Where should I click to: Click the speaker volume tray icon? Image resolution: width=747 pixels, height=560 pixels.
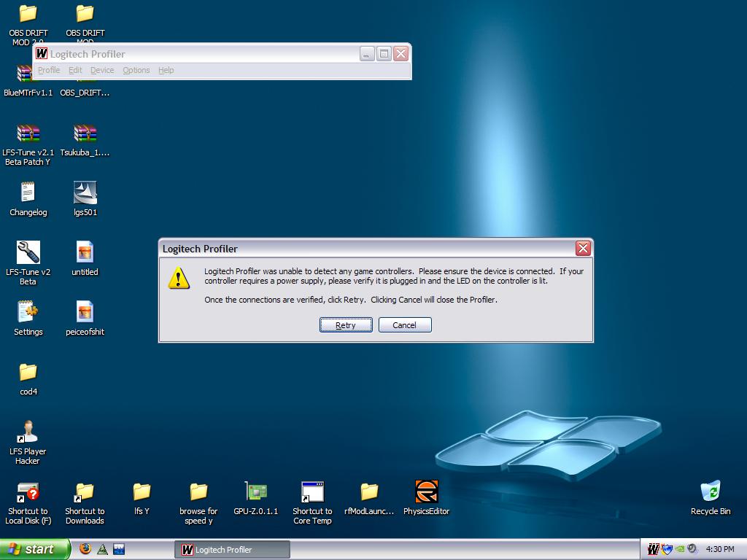(x=693, y=549)
